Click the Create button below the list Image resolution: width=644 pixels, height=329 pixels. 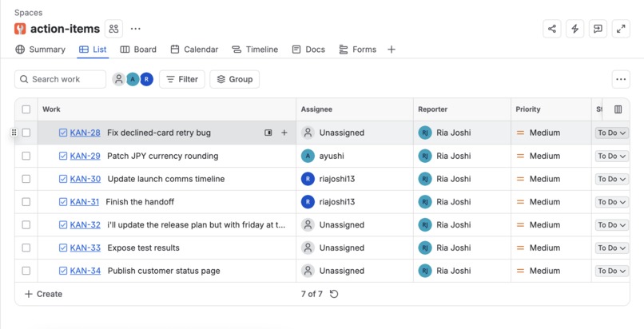pos(43,294)
